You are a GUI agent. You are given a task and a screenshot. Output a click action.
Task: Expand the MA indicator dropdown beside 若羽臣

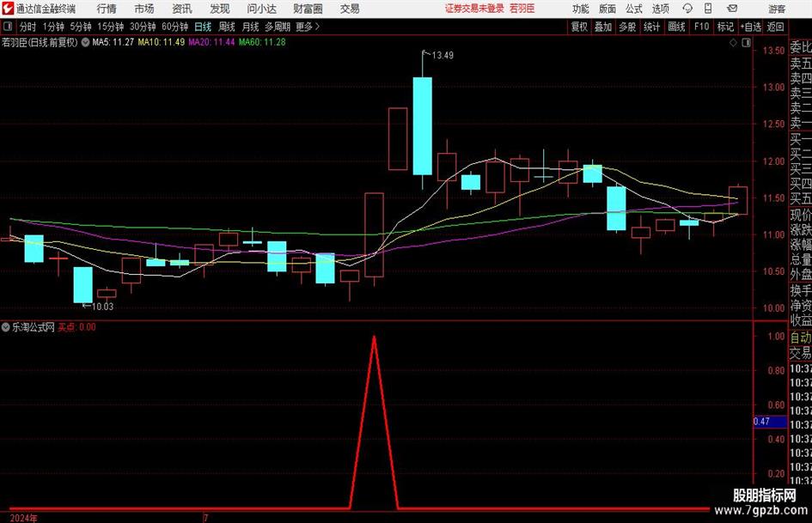(85, 42)
